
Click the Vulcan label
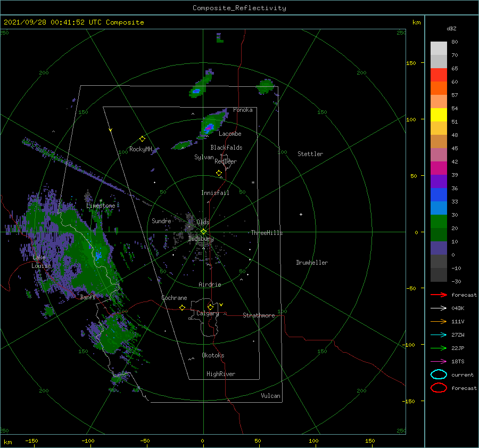pyautogui.click(x=271, y=396)
